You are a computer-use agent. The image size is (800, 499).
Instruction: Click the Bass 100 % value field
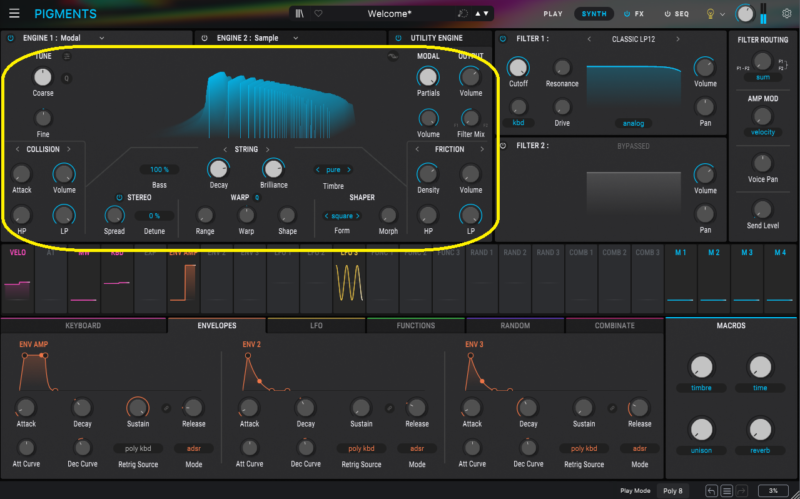(x=159, y=170)
